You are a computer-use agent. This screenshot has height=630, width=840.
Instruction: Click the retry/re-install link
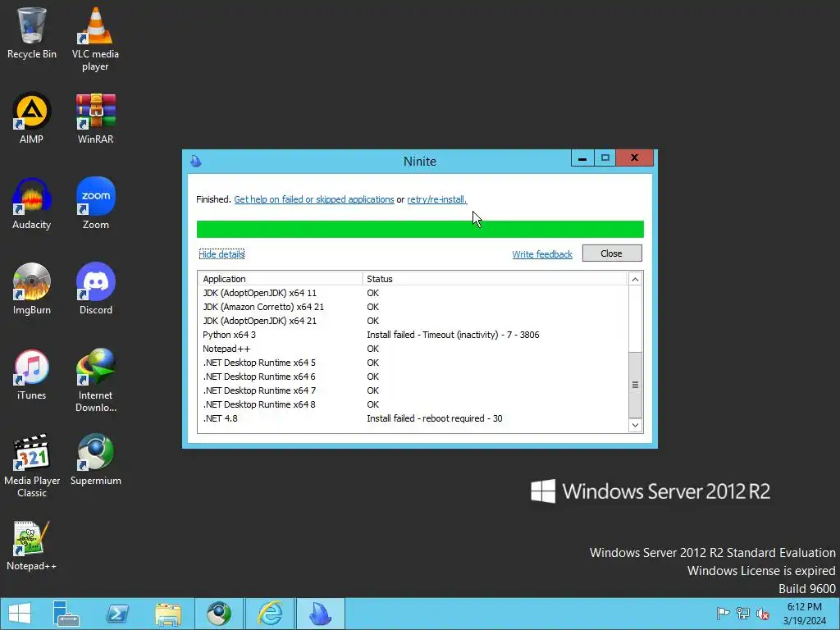436,199
